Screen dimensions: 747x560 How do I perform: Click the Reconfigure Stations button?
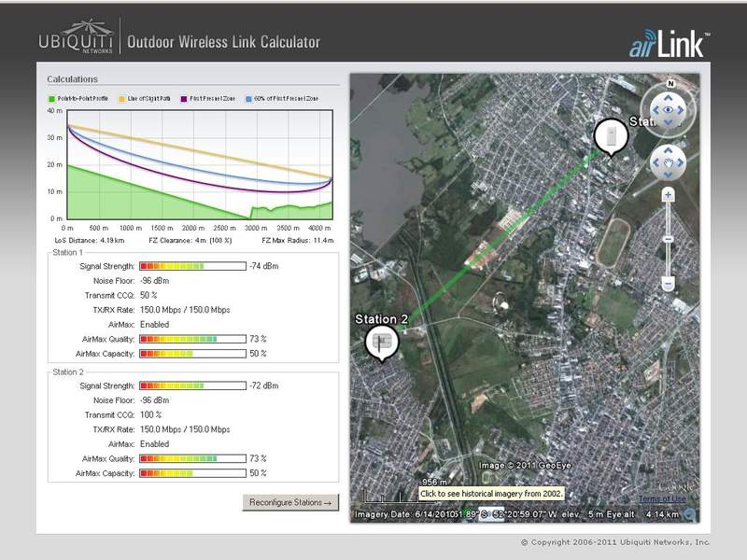(290, 502)
